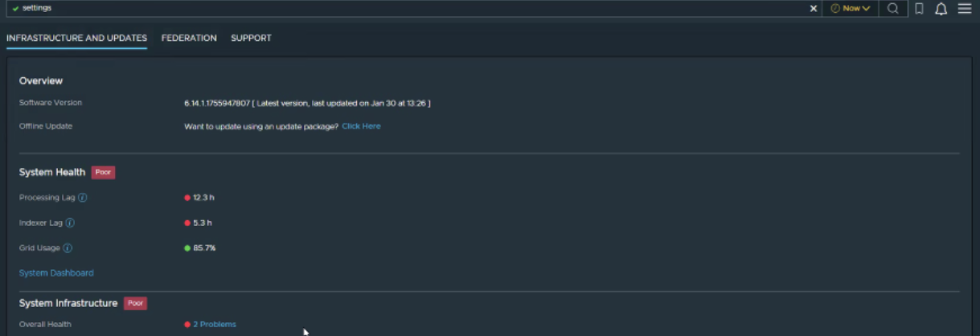980x336 pixels.
Task: Click the green check icon beside settings
Action: click(x=15, y=9)
